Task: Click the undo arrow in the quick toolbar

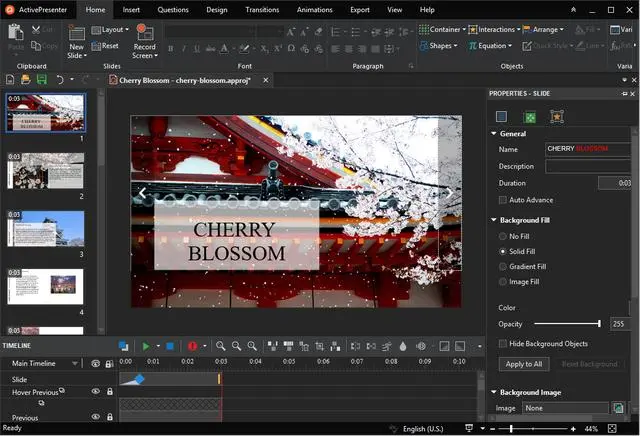Action: click(60, 80)
